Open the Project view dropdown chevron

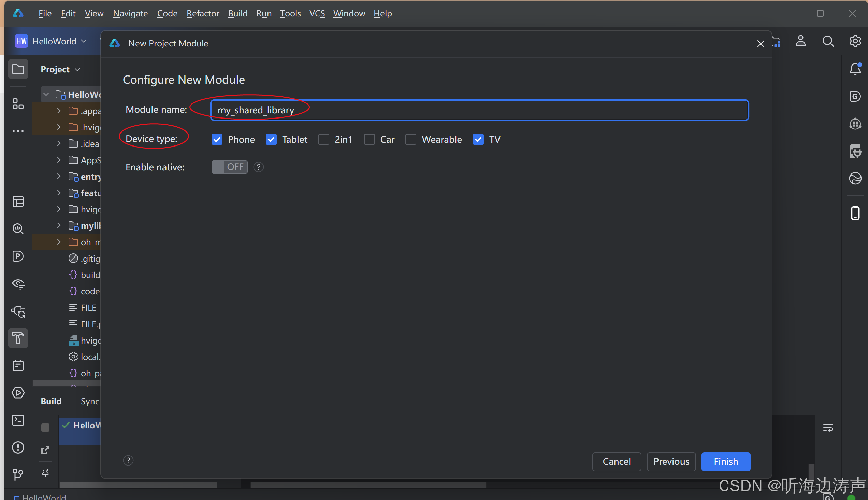click(x=77, y=70)
